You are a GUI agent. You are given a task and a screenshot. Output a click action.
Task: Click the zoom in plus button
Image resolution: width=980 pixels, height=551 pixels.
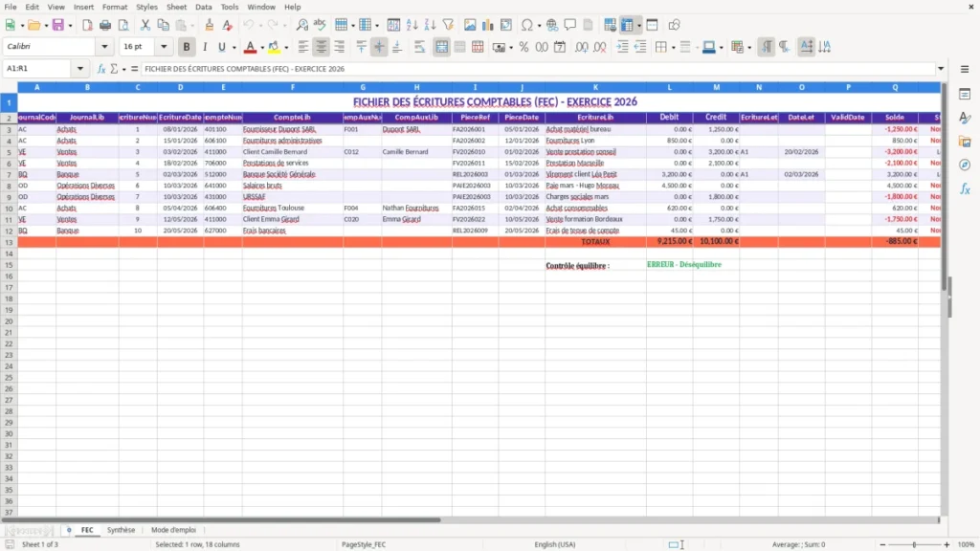click(947, 544)
